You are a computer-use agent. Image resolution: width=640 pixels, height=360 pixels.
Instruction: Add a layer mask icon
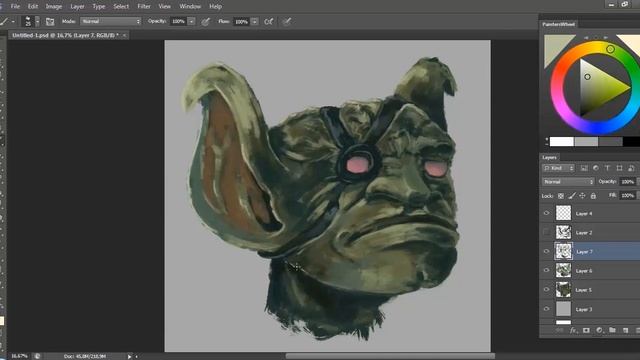click(587, 330)
